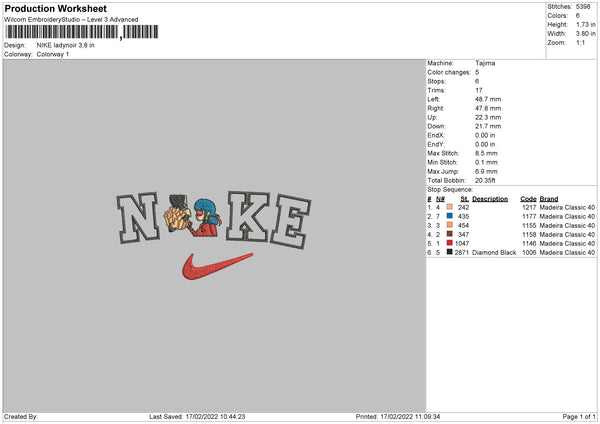Click the Page 1 of 1 indicator
The image size is (600, 424).
point(579,417)
